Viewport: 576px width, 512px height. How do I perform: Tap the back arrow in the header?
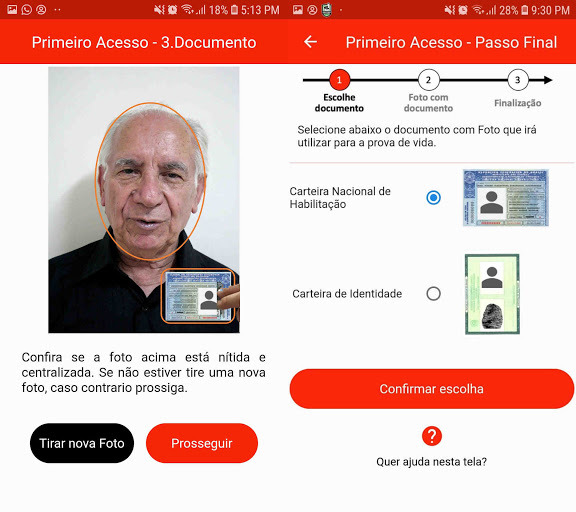tap(310, 42)
